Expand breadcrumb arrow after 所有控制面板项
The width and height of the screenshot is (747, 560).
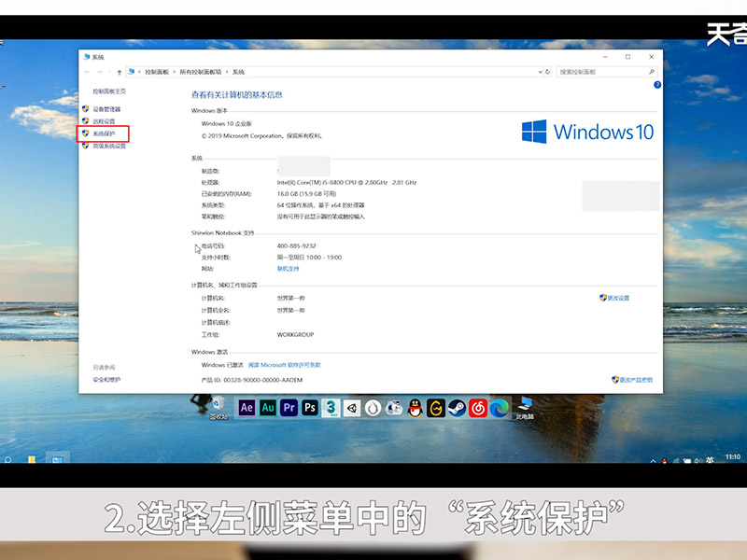[x=227, y=72]
